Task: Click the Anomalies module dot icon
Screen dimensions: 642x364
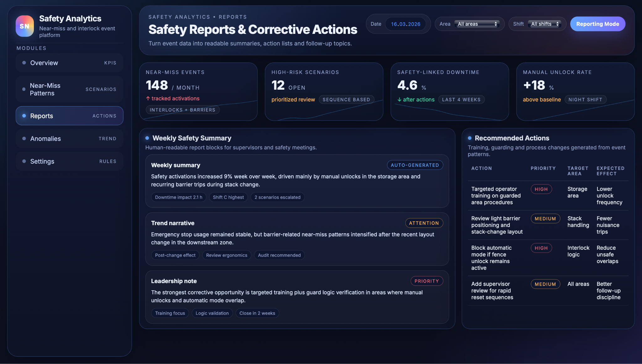Action: tap(24, 139)
